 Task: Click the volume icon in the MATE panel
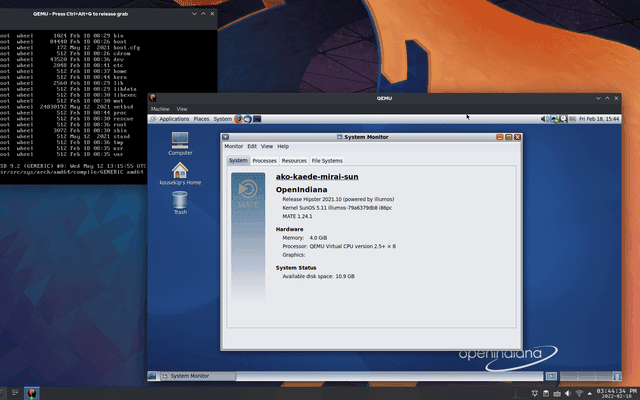coord(543,119)
